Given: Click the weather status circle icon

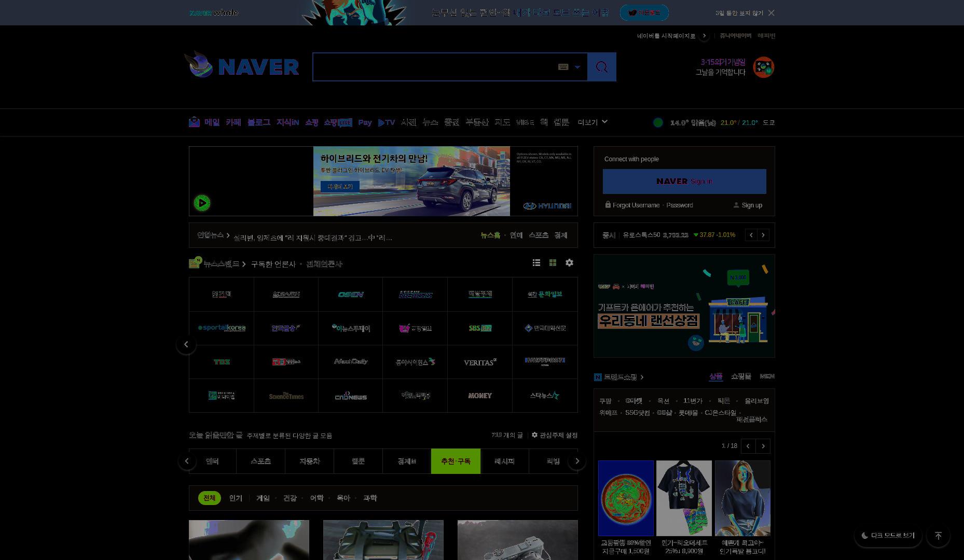Looking at the screenshot, I should [x=658, y=122].
